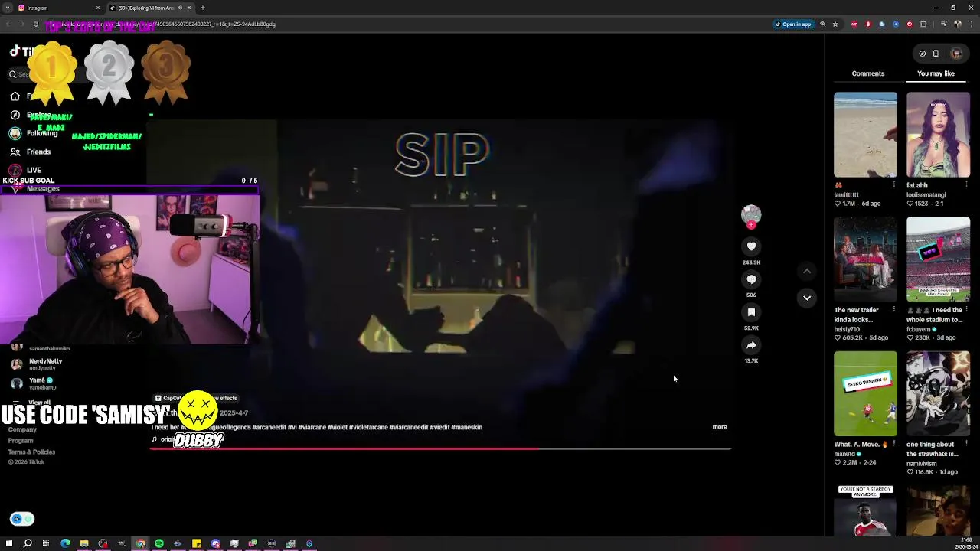The width and height of the screenshot is (980, 551).
Task: Open Windows Start menu
Action: tap(9, 543)
